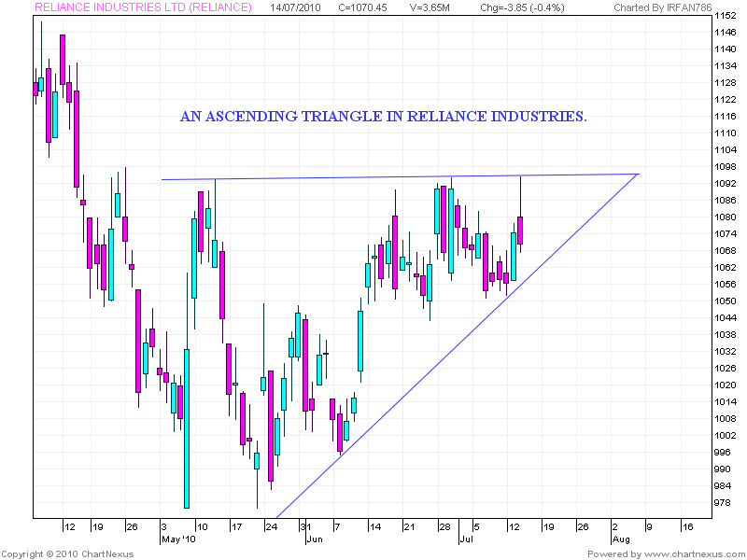Click the 1020 price axis label

tap(726, 385)
